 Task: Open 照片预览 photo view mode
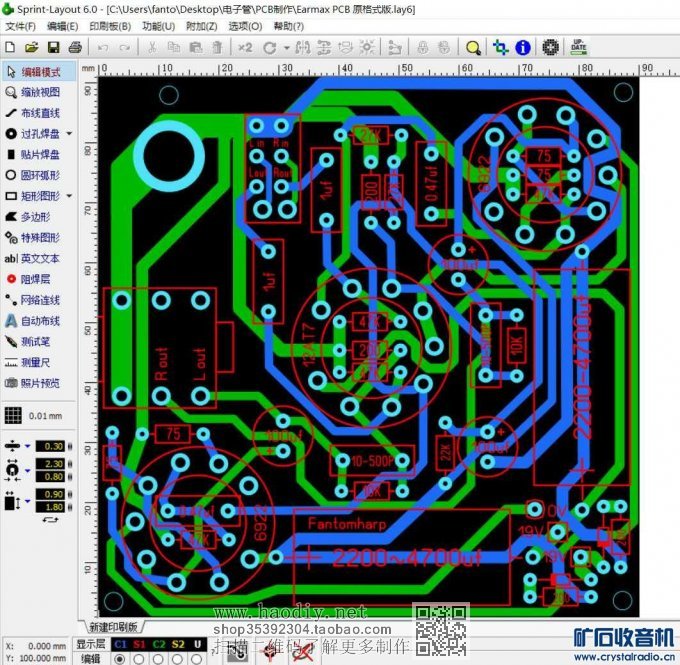[x=35, y=383]
